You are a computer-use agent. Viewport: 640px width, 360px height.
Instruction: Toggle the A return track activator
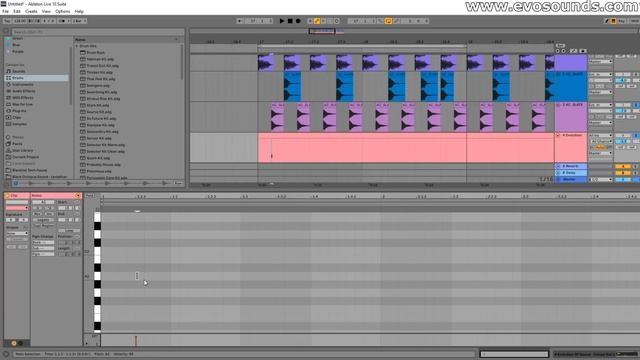(622, 166)
